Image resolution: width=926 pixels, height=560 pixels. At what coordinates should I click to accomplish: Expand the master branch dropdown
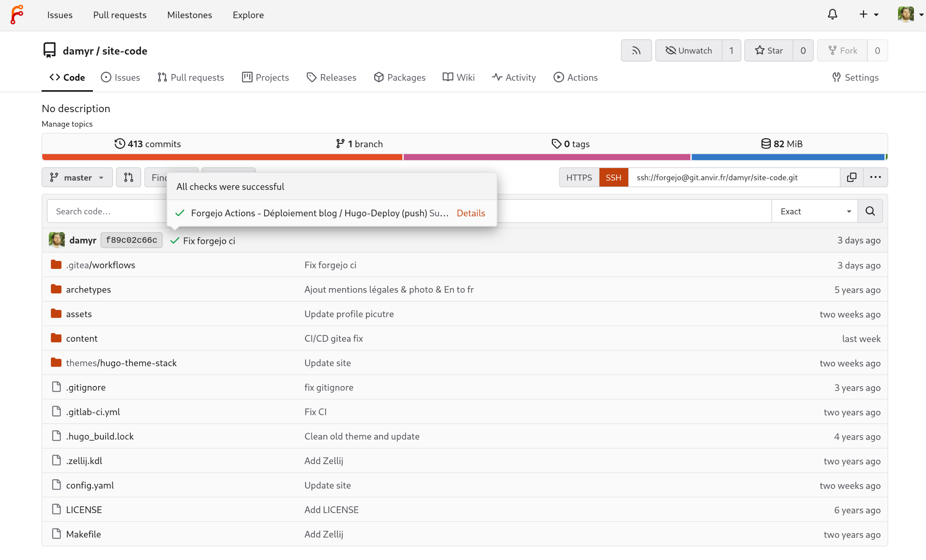click(x=77, y=177)
